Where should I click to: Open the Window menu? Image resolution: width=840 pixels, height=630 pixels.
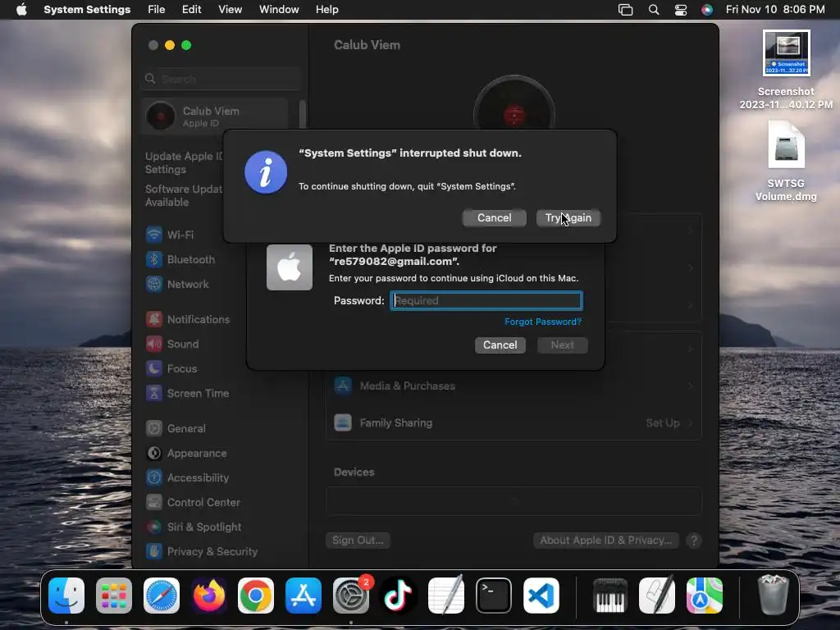(x=279, y=10)
